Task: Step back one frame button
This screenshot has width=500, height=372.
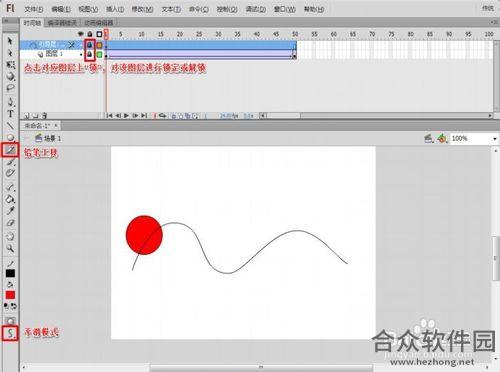Action: (x=118, y=116)
